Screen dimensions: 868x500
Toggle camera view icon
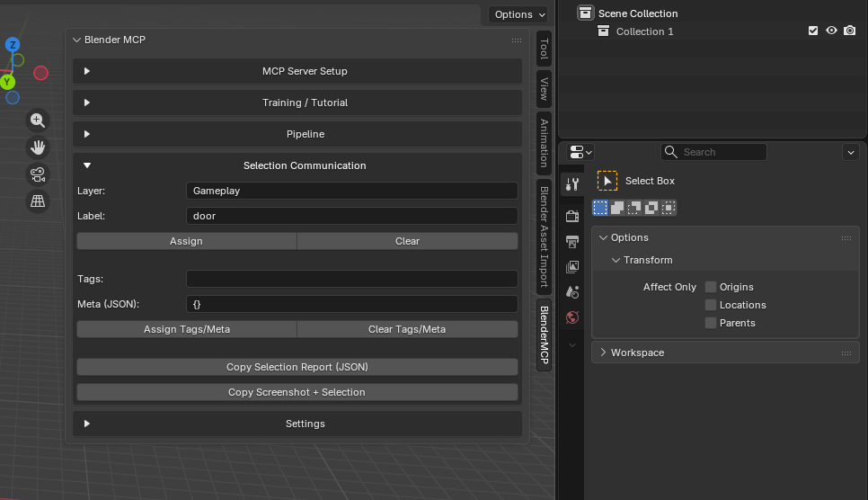(x=38, y=174)
